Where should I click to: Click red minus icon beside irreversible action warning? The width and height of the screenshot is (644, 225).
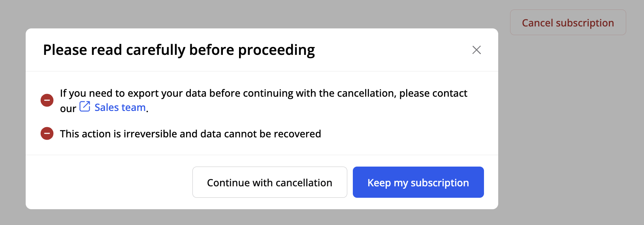(47, 133)
